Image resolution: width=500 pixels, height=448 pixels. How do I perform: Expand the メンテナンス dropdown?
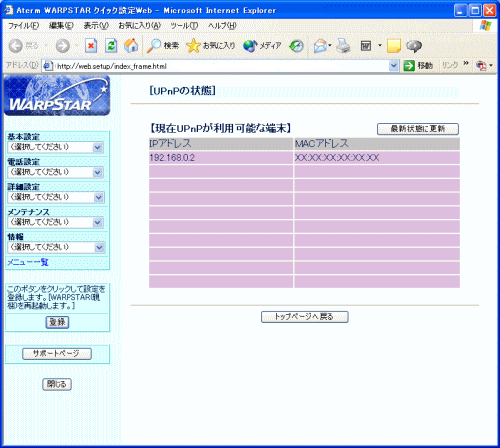pyautogui.click(x=56, y=222)
